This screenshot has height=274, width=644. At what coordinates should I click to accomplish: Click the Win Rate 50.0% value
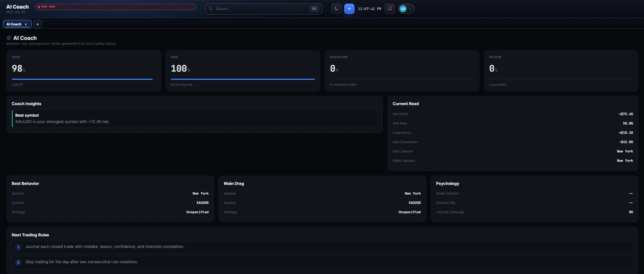click(628, 123)
